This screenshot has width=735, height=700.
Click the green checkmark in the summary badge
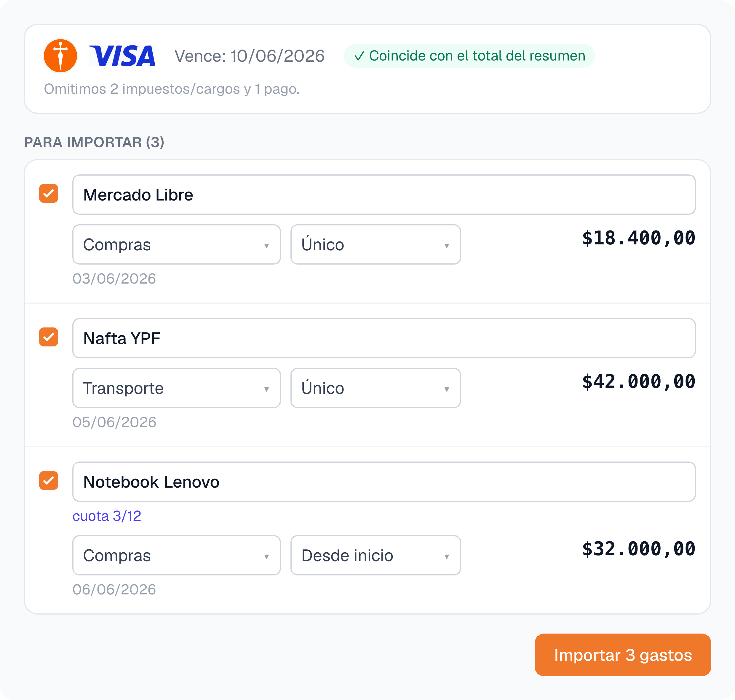click(359, 56)
